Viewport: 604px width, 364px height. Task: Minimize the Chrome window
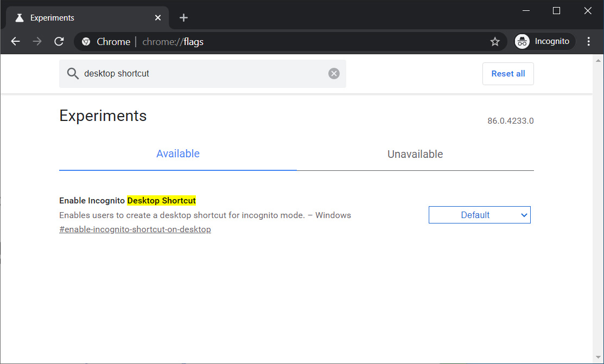(x=526, y=11)
